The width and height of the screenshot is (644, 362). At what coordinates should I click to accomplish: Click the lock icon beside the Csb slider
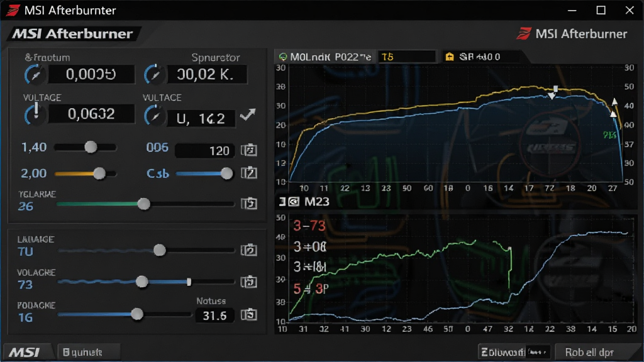pos(249,173)
